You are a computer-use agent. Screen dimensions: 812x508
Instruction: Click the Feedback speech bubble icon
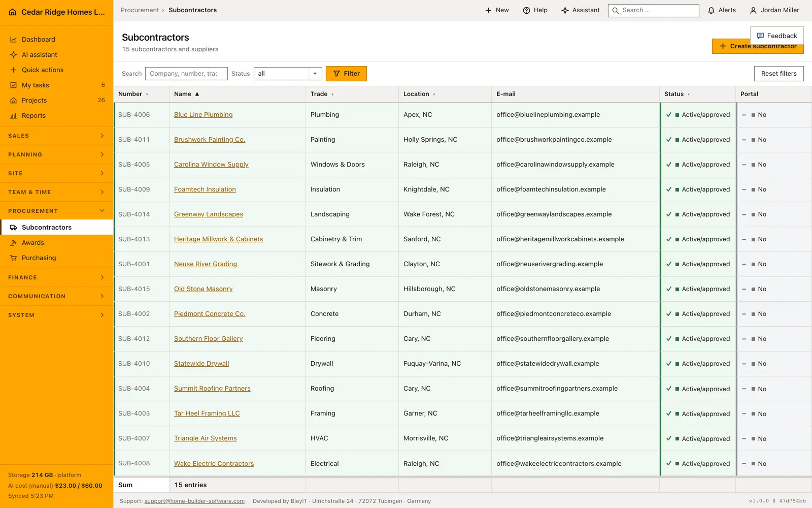760,36
